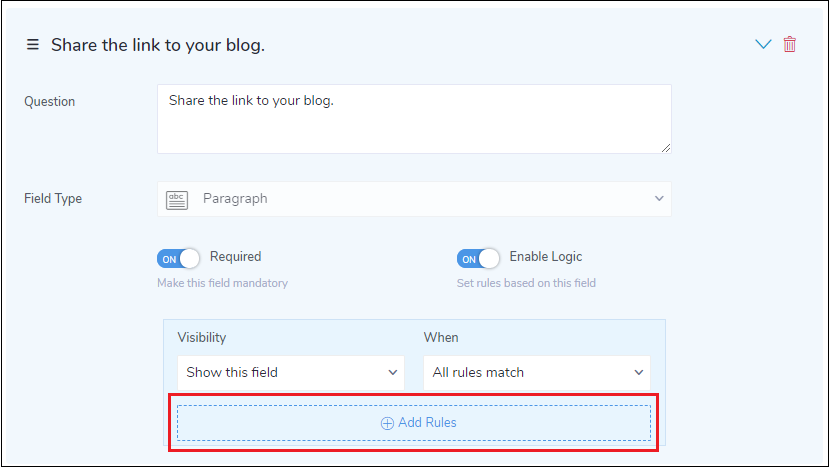Viewport: 830px width, 467px height.
Task: Click the Paragraph field type icon
Action: tap(177, 199)
